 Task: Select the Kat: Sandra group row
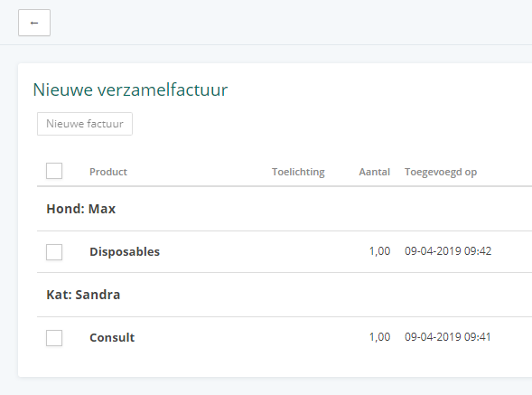click(x=285, y=295)
